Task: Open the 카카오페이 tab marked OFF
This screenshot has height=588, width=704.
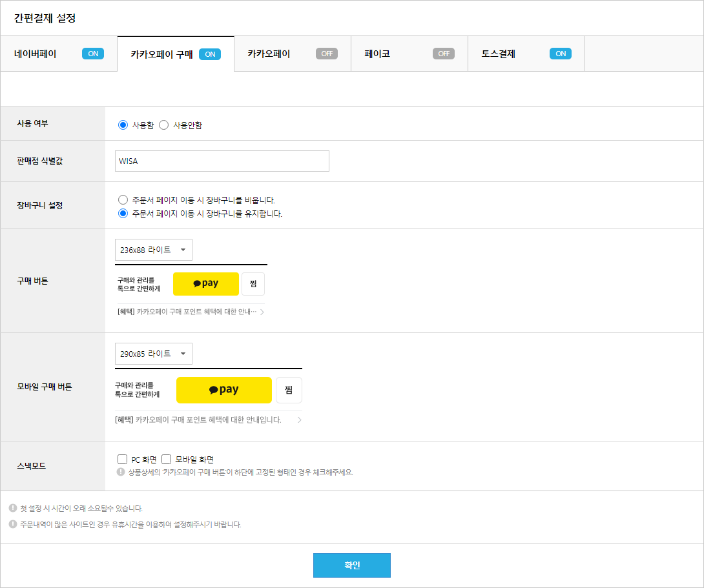Action: click(x=293, y=54)
